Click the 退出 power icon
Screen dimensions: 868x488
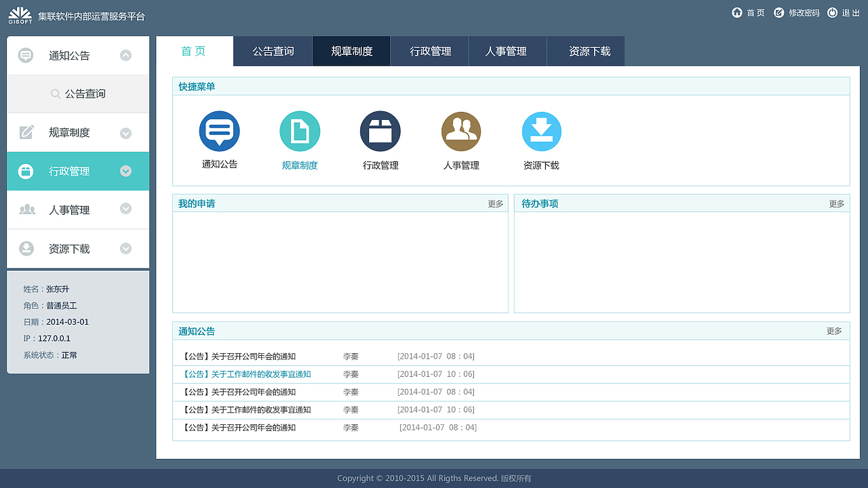(x=832, y=12)
